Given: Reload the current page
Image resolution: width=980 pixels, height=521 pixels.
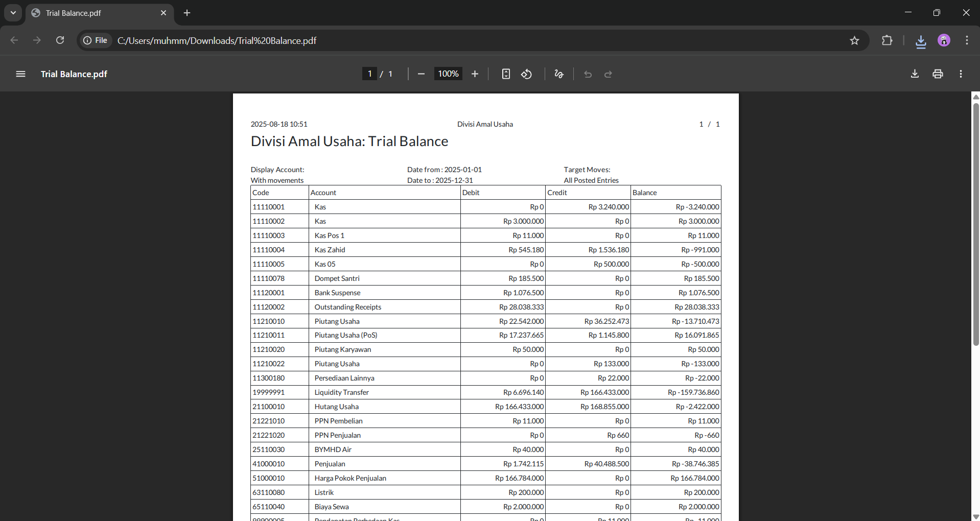Looking at the screenshot, I should click(60, 40).
